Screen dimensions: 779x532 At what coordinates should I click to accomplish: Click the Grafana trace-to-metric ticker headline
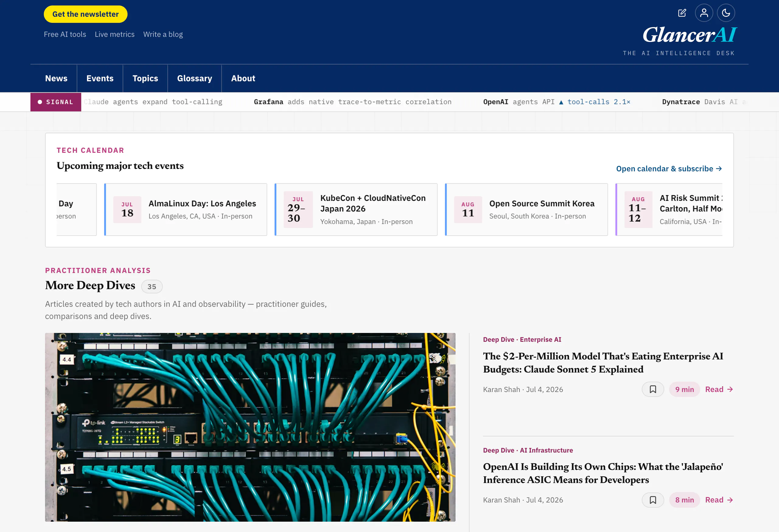pos(353,102)
